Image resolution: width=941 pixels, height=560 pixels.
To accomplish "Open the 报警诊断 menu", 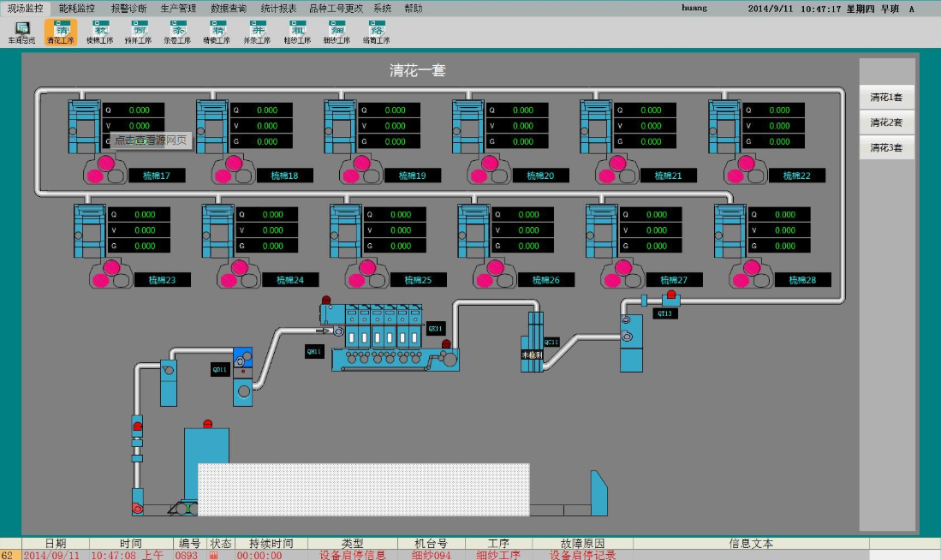I will [x=128, y=8].
